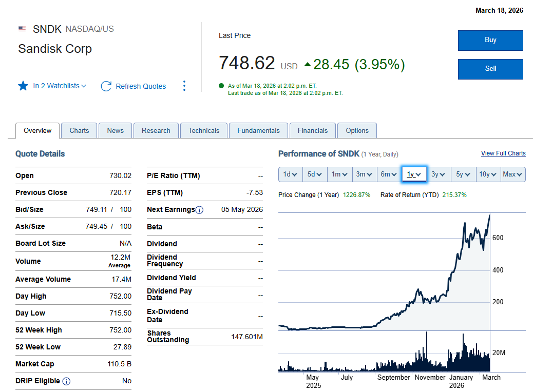Click the volume bar chart below price
Viewport: 533px width, 392px height.
pos(384,351)
